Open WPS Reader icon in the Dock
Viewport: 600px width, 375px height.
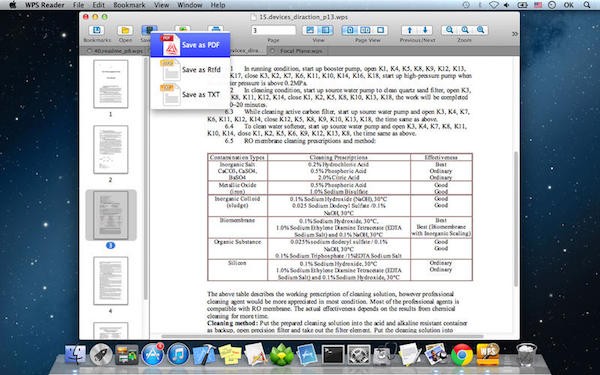[x=488, y=355]
